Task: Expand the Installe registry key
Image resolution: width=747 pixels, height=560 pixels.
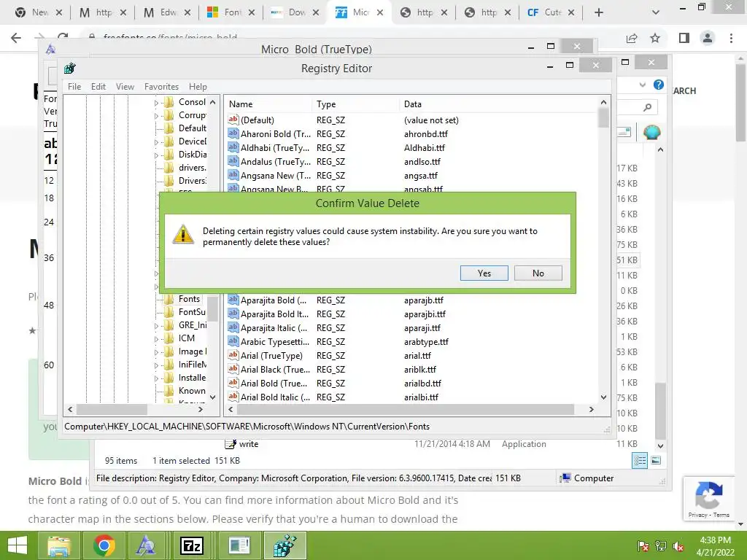Action: click(156, 378)
